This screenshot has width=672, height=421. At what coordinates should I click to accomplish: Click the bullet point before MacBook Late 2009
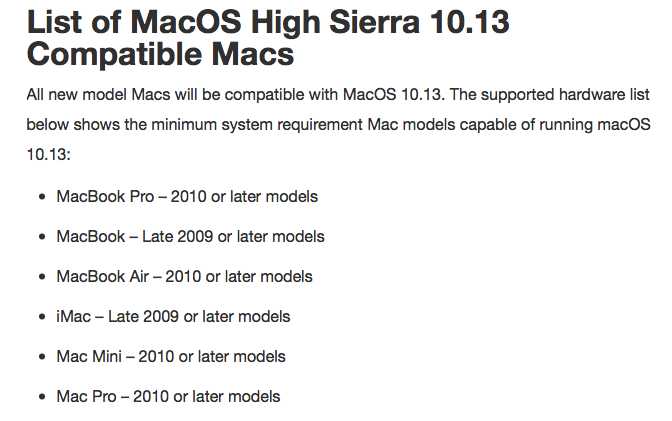42,237
